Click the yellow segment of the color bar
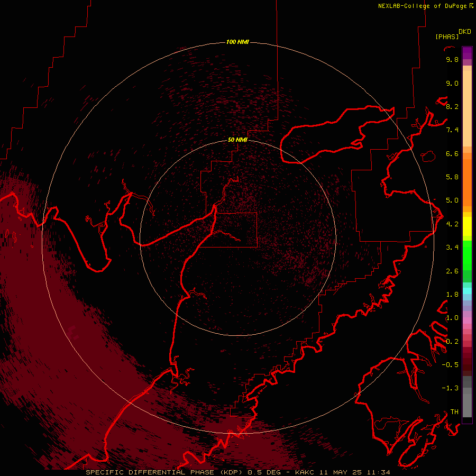Screen dimensions: 476x476 click(x=467, y=226)
